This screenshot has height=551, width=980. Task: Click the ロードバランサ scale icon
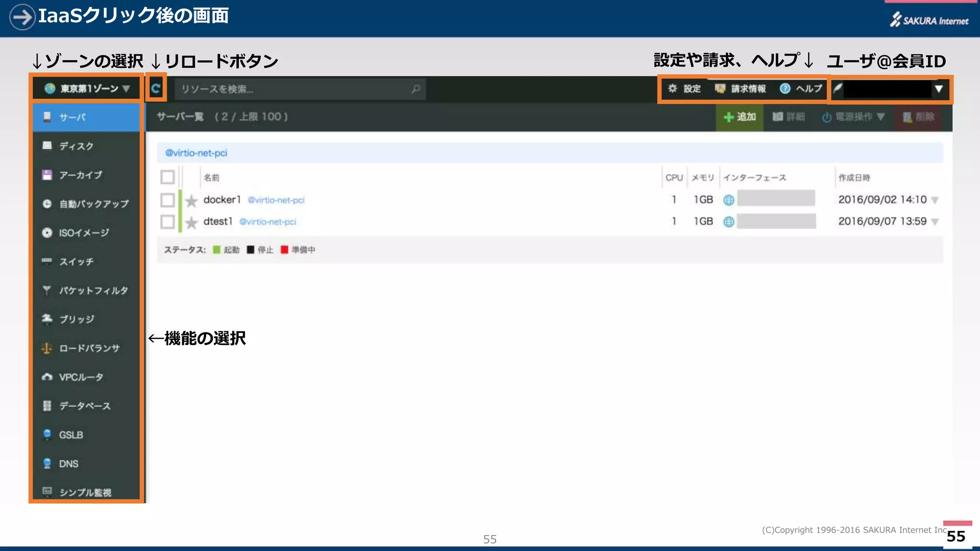[x=46, y=348]
